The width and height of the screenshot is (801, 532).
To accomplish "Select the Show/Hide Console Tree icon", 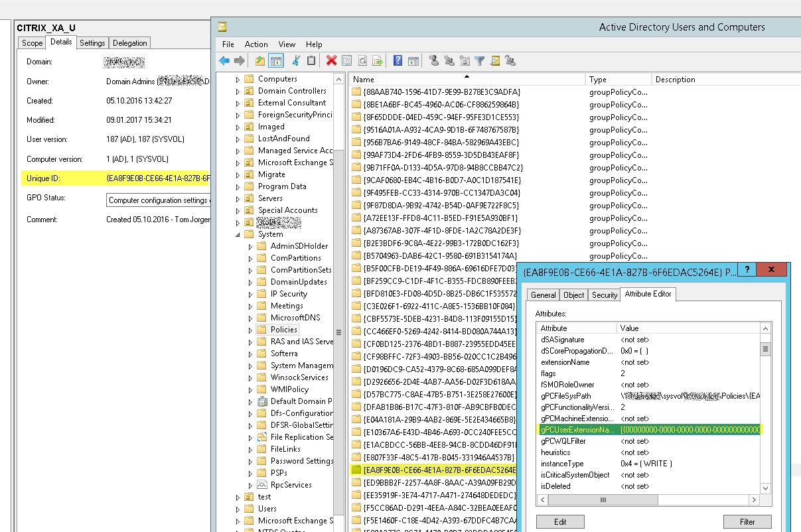I will (275, 60).
